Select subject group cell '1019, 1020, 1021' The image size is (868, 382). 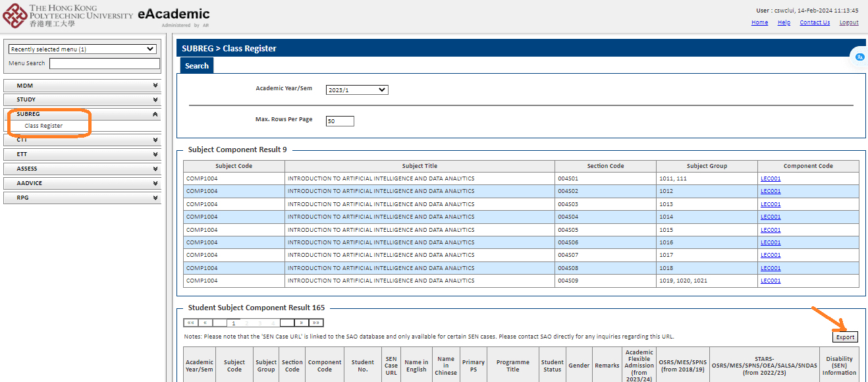pyautogui.click(x=707, y=281)
